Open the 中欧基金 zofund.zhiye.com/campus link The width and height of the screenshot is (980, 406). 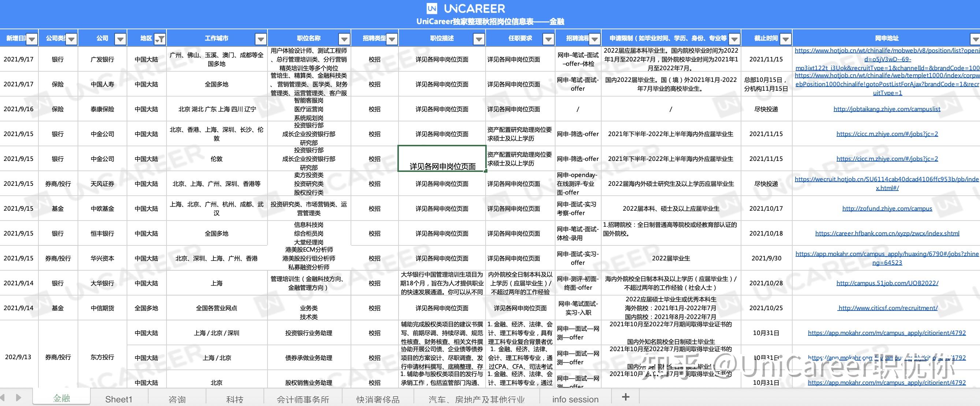coord(887,209)
